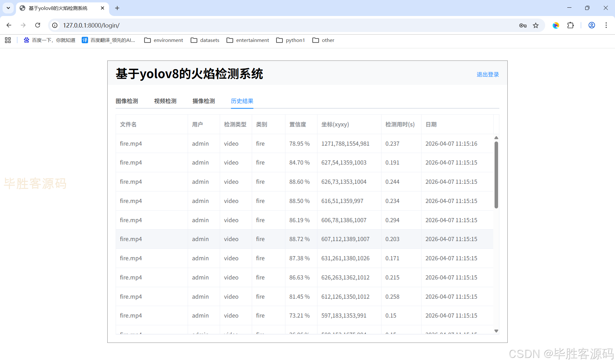Open the Chrome three-dot menu
This screenshot has height=364, width=615.
606,25
